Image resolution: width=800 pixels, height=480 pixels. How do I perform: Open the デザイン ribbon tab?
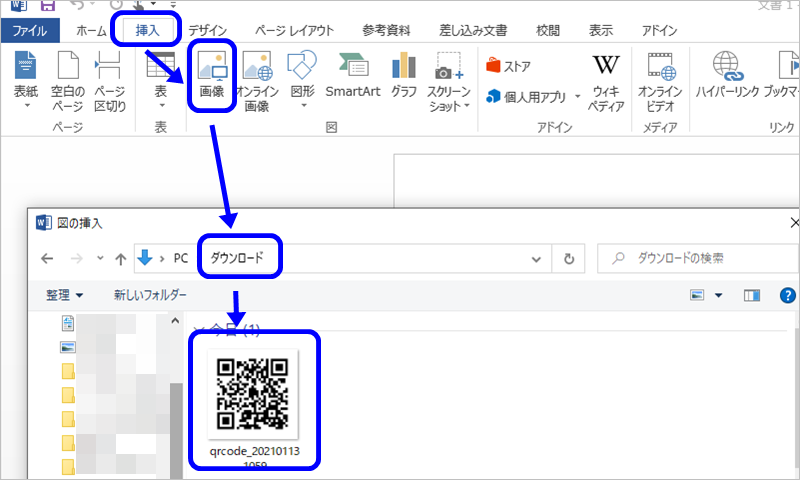click(208, 31)
